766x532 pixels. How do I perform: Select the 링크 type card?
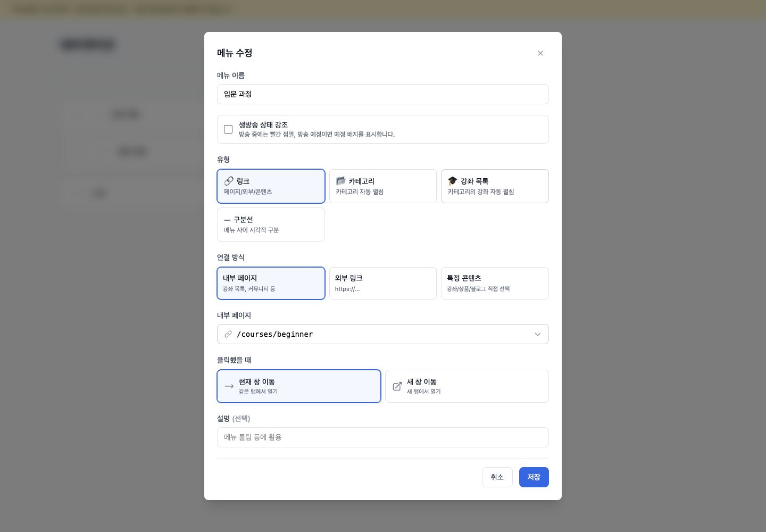coord(271,186)
